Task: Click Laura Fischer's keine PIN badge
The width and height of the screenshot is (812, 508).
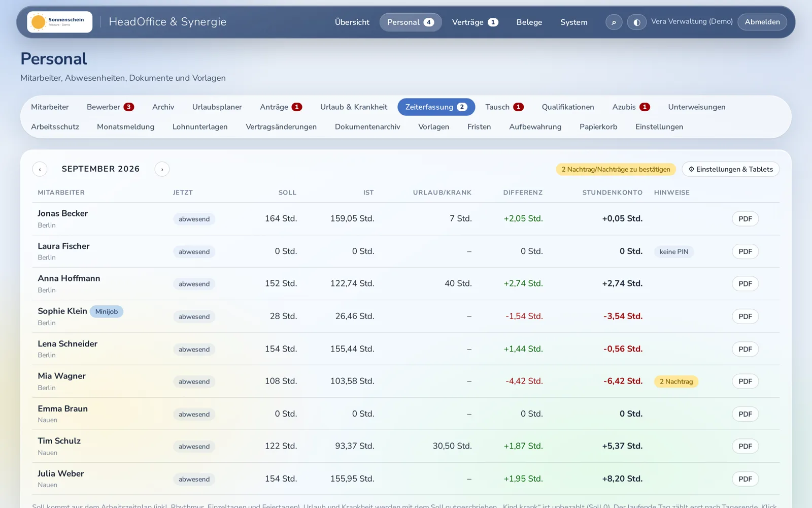Action: (674, 251)
